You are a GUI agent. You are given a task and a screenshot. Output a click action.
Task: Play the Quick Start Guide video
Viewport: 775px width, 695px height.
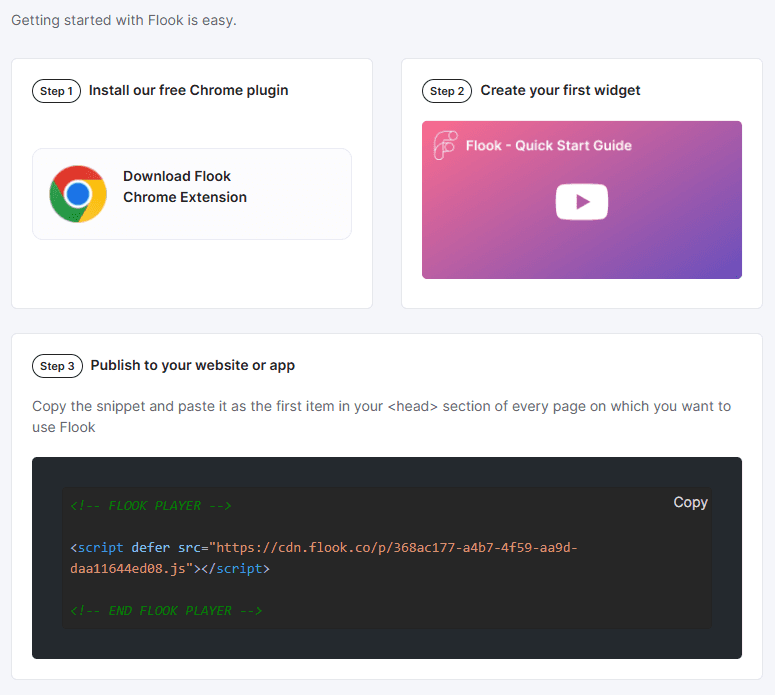click(581, 202)
